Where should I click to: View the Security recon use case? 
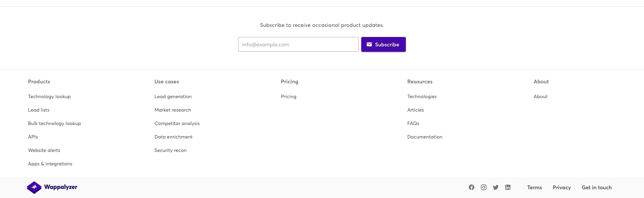point(170,150)
